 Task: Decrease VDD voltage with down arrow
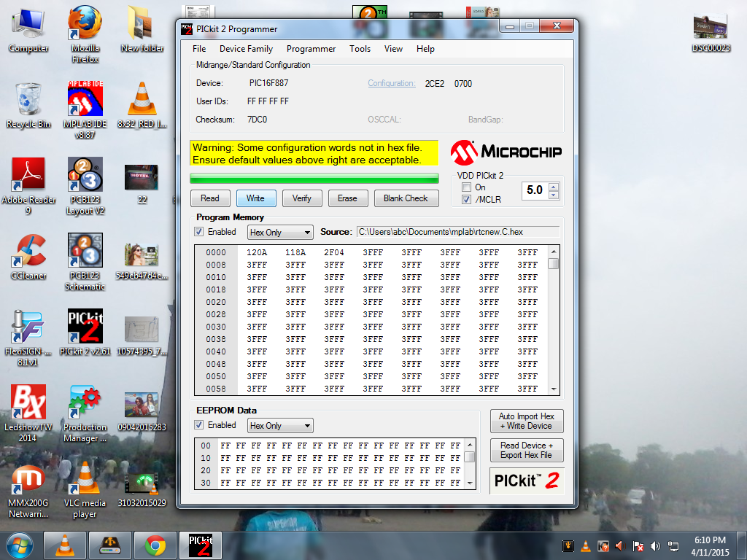[x=554, y=195]
